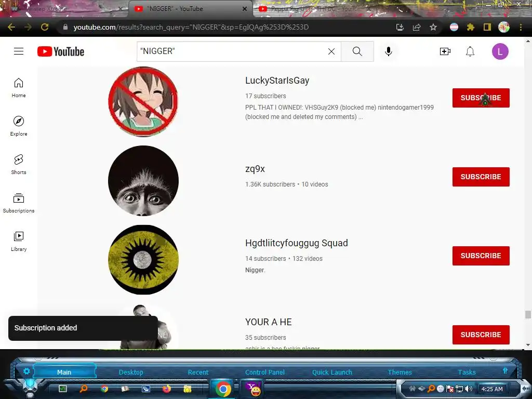Viewport: 532px width, 399px height.
Task: Open Shorts in the sidebar
Action: (19, 165)
